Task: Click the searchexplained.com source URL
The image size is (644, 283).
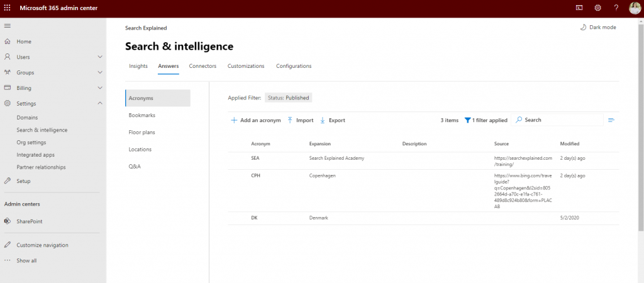Action: click(523, 160)
